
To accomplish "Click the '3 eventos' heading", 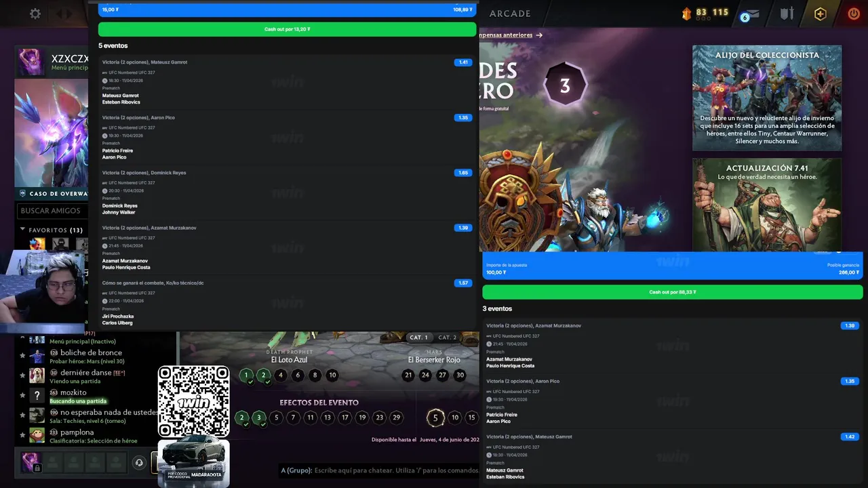I will [x=497, y=309].
